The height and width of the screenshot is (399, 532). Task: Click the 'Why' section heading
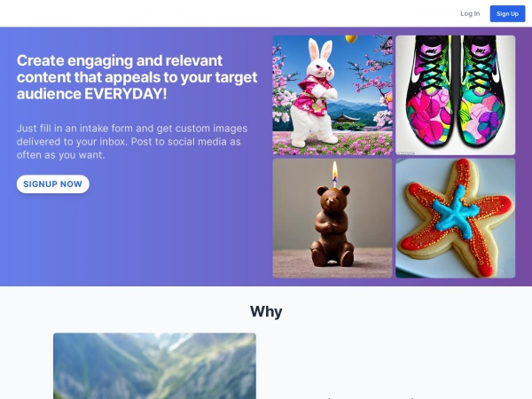266,311
